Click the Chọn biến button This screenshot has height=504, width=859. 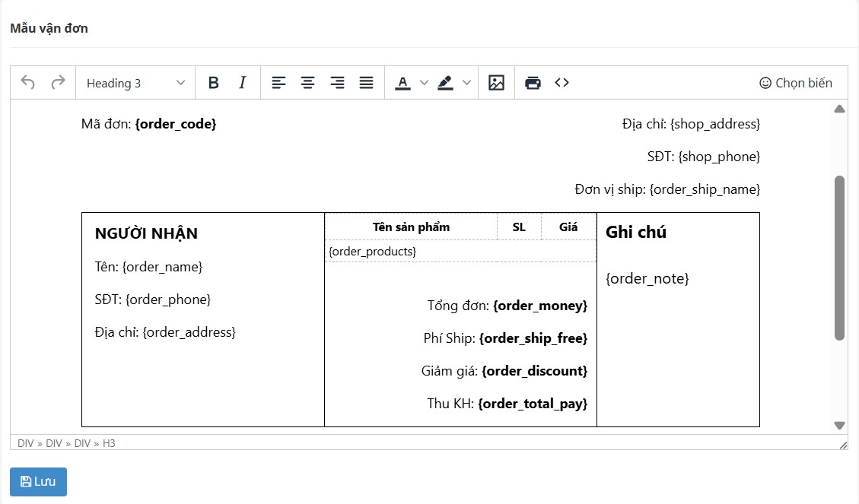pos(796,83)
